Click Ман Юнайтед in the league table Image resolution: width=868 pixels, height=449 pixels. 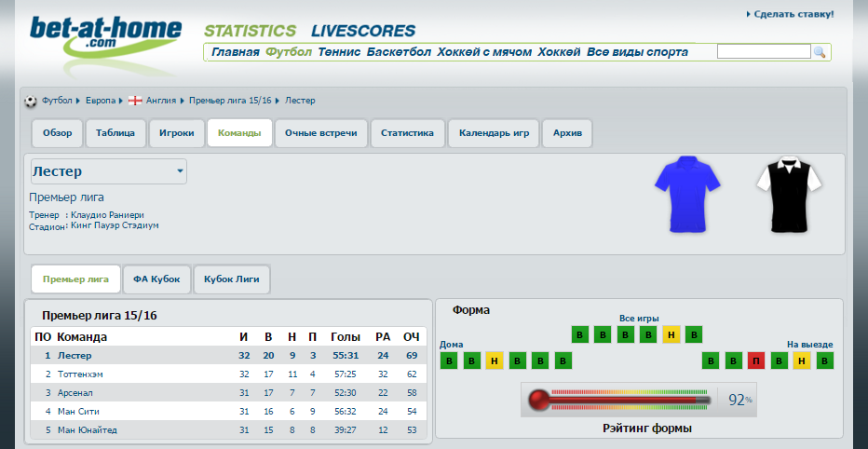coord(88,430)
